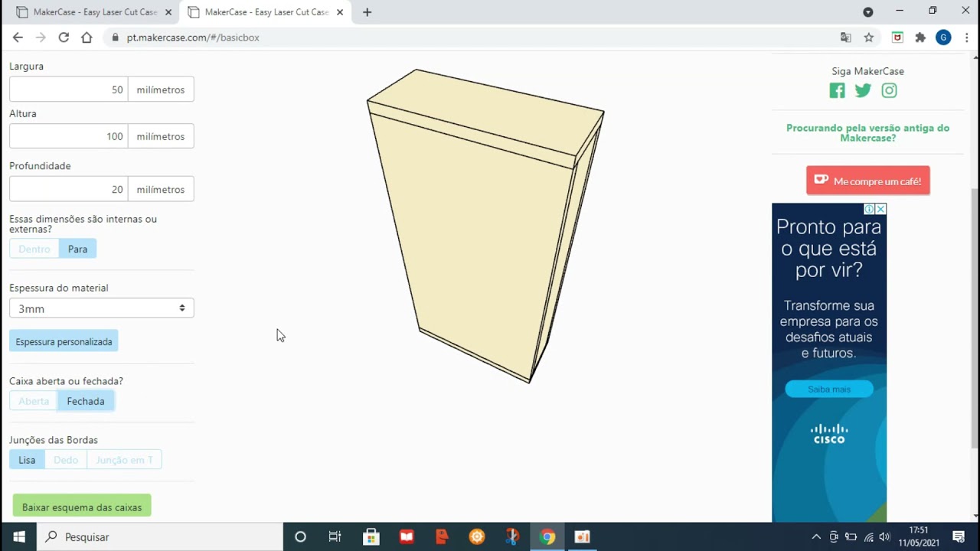Reload the MakerCase page
This screenshot has width=980, height=551.
click(64, 37)
